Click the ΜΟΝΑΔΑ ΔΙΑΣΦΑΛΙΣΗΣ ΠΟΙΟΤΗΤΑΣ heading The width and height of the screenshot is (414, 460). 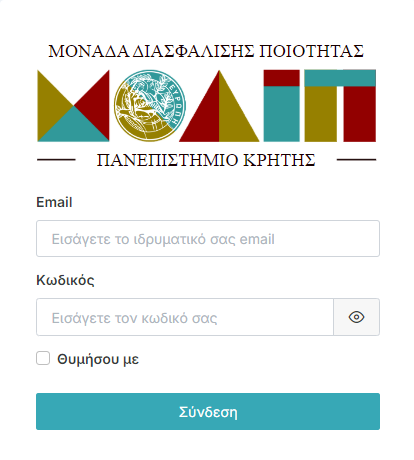[206, 51]
